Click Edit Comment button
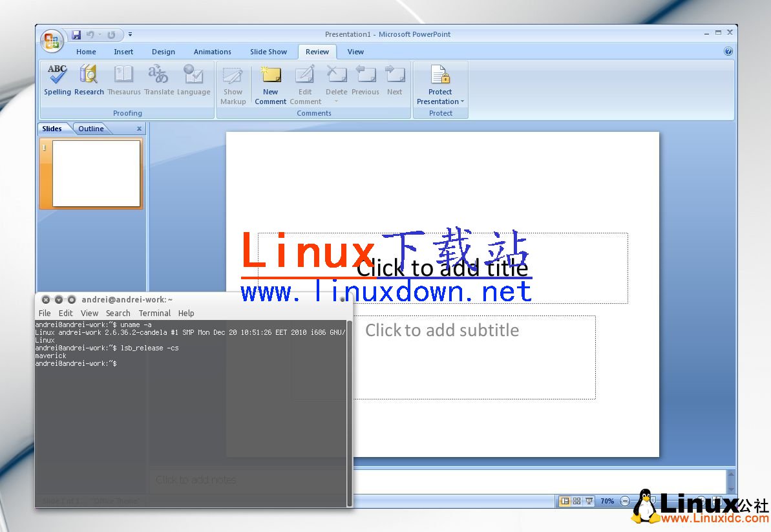The width and height of the screenshot is (771, 532). 305,85
